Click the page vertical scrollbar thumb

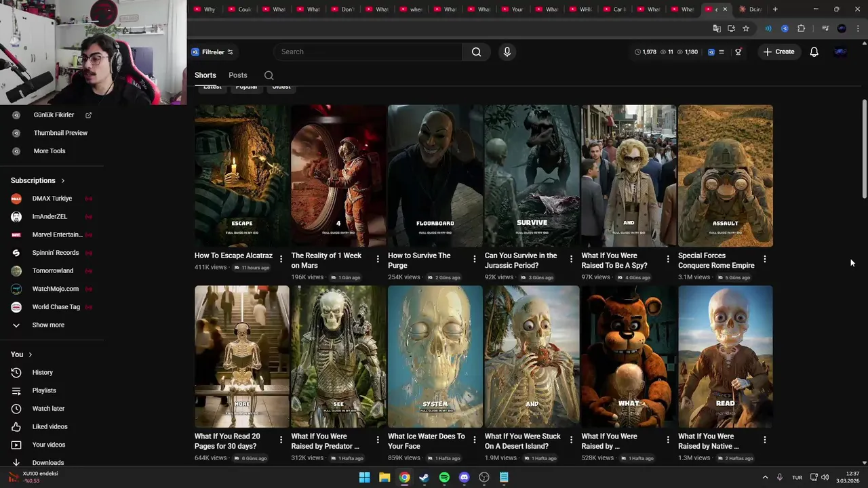(x=864, y=149)
